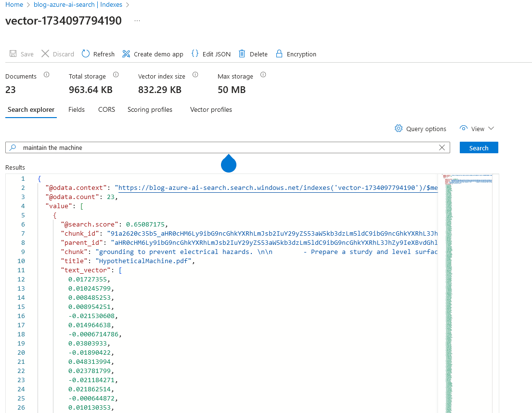Click line number 20 in gutter

click(21, 353)
